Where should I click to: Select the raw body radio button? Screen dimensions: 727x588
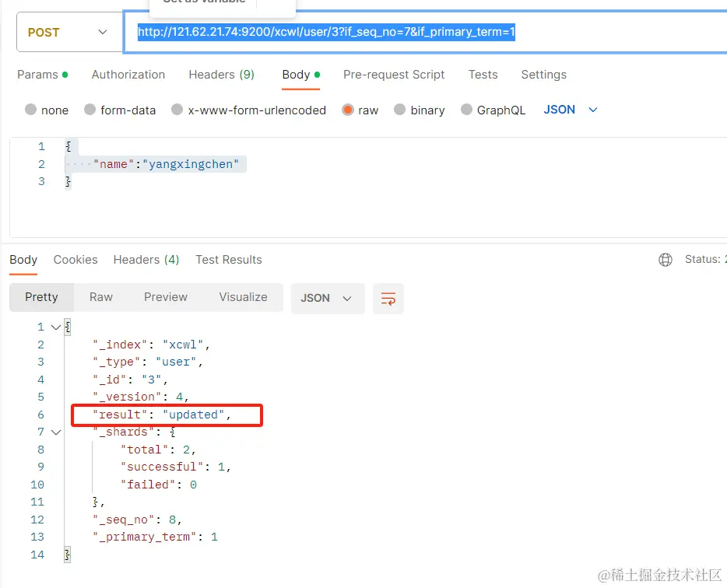click(x=348, y=110)
